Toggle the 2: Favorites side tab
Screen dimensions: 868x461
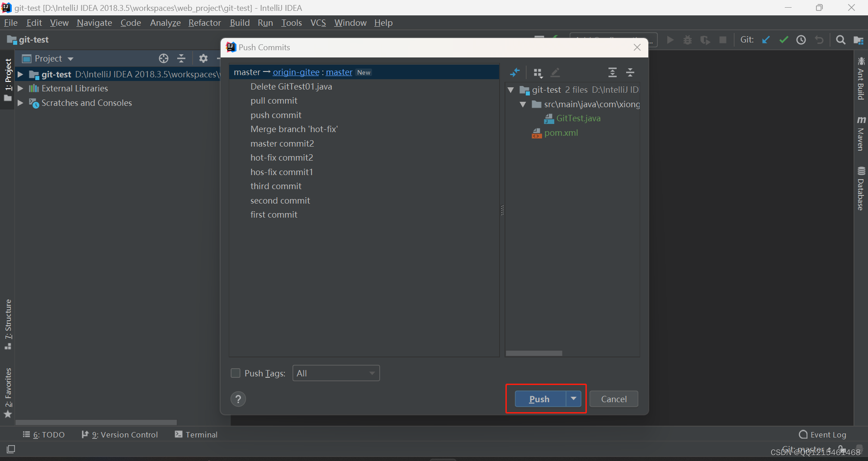[8, 393]
